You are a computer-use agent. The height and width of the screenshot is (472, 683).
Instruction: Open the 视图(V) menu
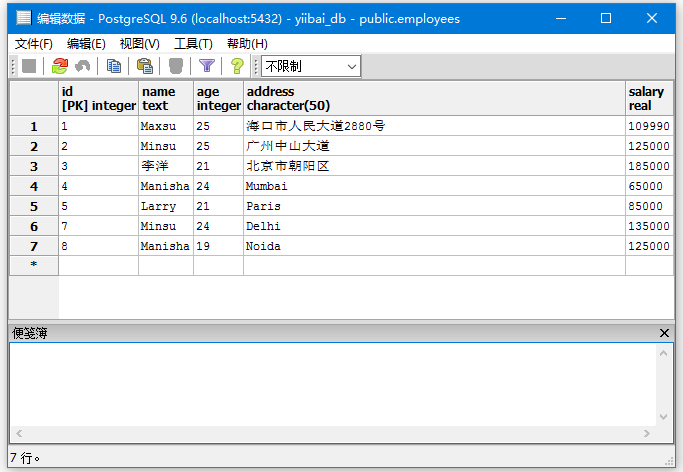139,43
